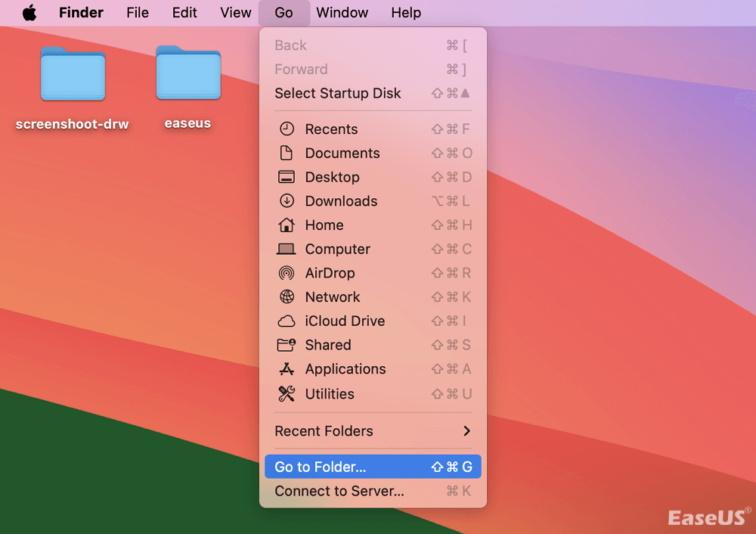This screenshot has height=534, width=756.
Task: Open the Apple menu logo
Action: pos(29,13)
